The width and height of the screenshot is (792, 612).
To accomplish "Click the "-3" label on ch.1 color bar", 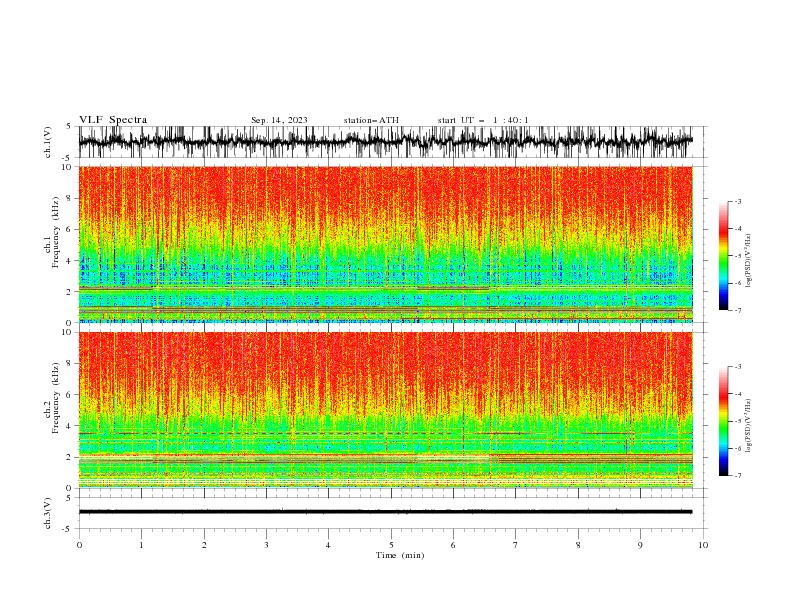I will point(737,201).
